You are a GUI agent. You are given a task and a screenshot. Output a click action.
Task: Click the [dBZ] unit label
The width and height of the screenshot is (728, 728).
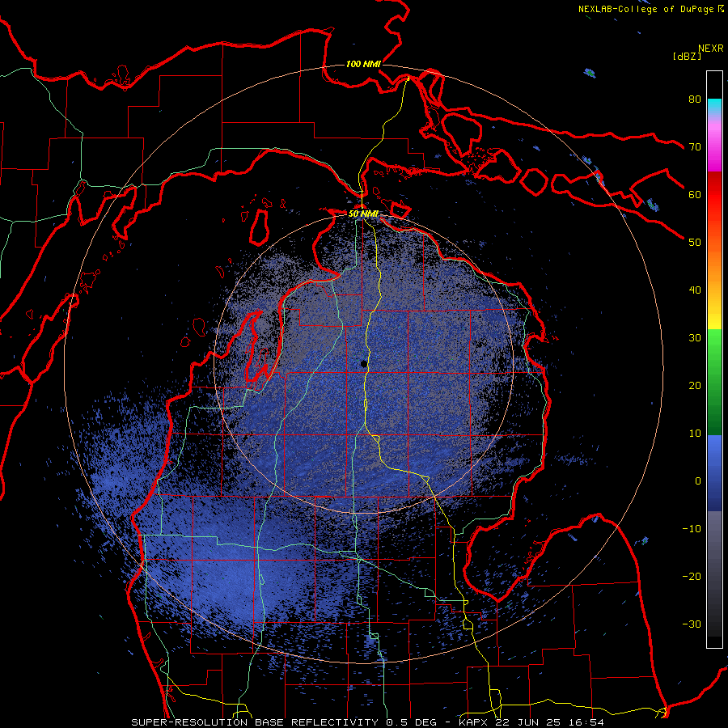[687, 56]
